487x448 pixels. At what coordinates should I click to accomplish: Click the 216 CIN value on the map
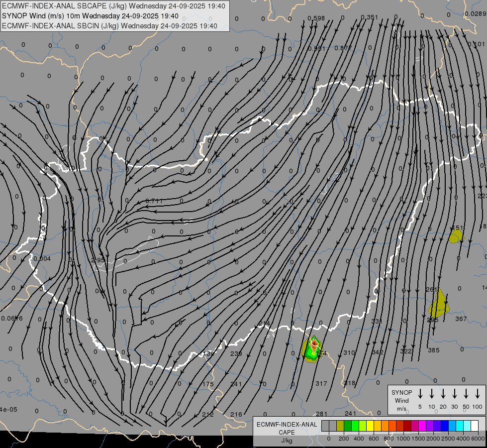coord(236,415)
